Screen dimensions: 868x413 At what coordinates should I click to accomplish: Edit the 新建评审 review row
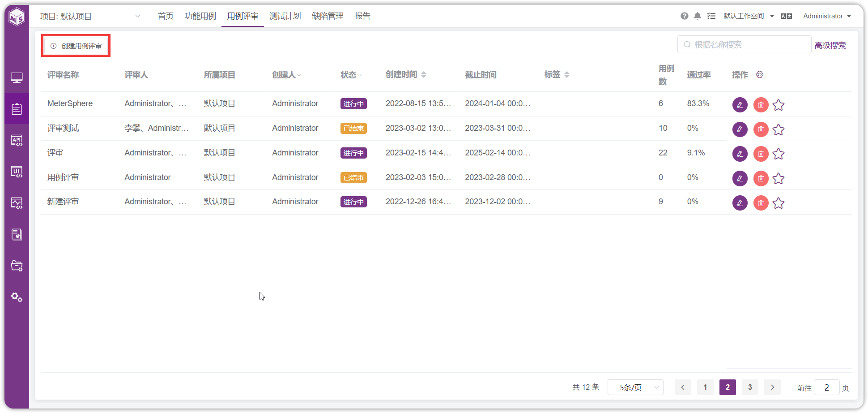click(740, 203)
